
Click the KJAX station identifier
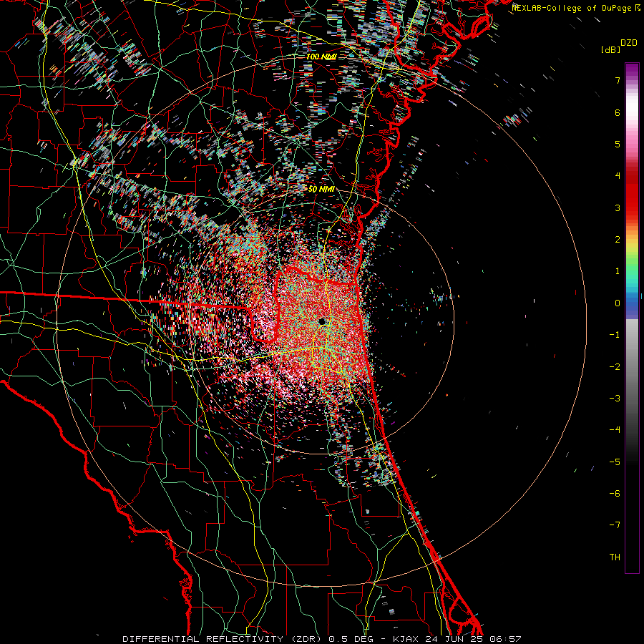click(x=406, y=639)
